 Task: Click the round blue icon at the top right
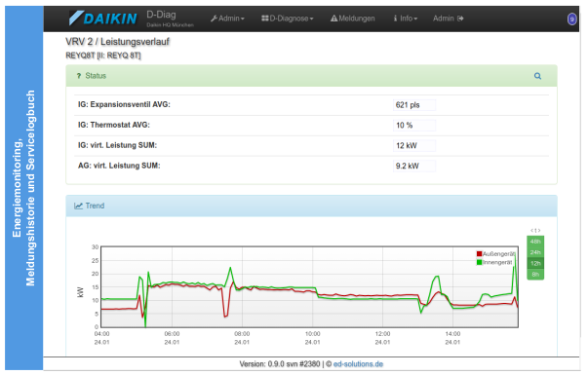tap(571, 19)
